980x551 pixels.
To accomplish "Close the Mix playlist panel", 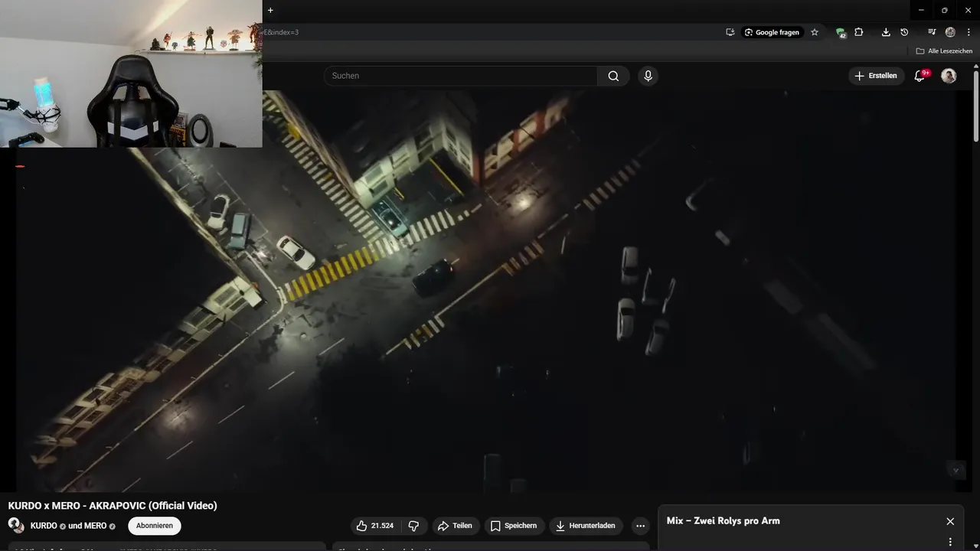I will [950, 521].
